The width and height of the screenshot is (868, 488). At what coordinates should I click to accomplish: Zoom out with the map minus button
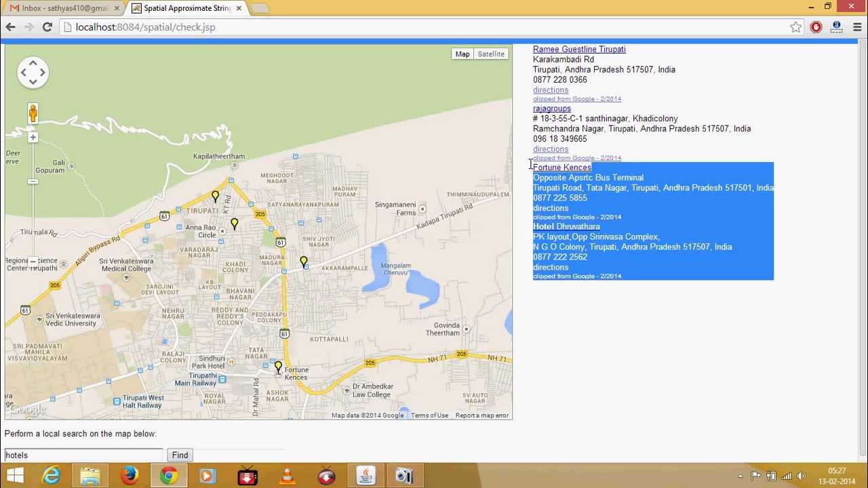click(33, 261)
